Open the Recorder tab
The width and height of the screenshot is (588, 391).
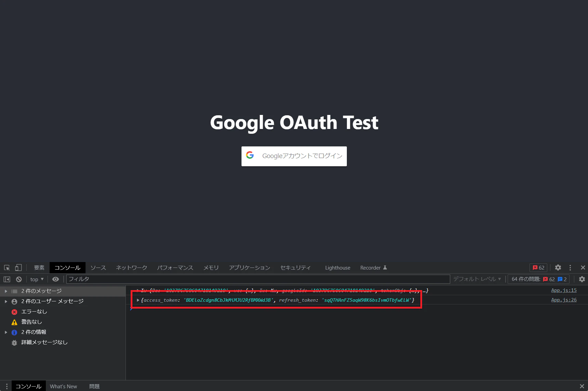point(374,268)
